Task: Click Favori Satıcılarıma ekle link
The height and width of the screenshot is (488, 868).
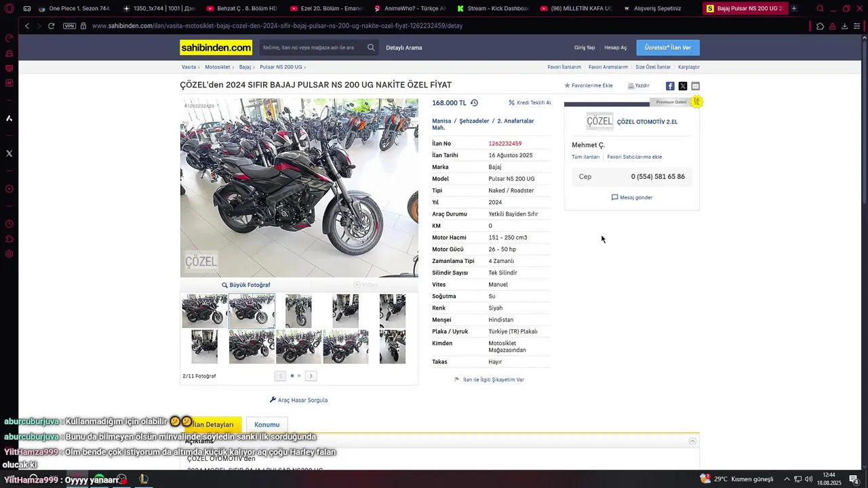Action: click(x=634, y=157)
